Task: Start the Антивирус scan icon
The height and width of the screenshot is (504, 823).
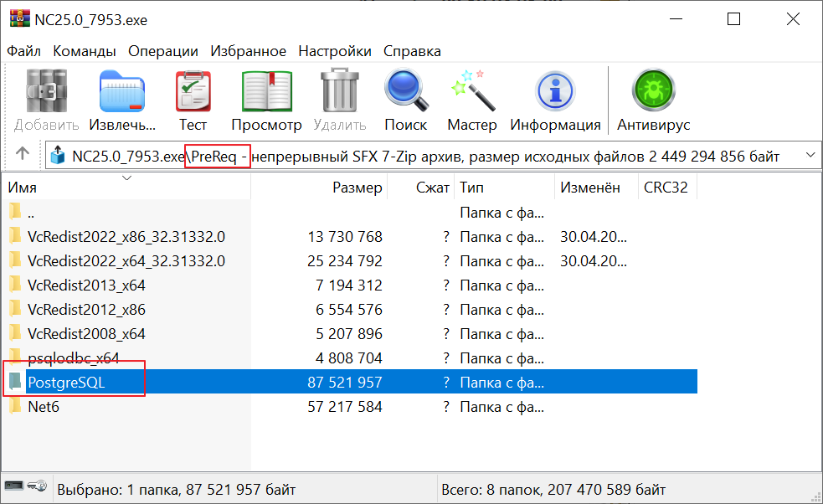Action: coord(654,90)
